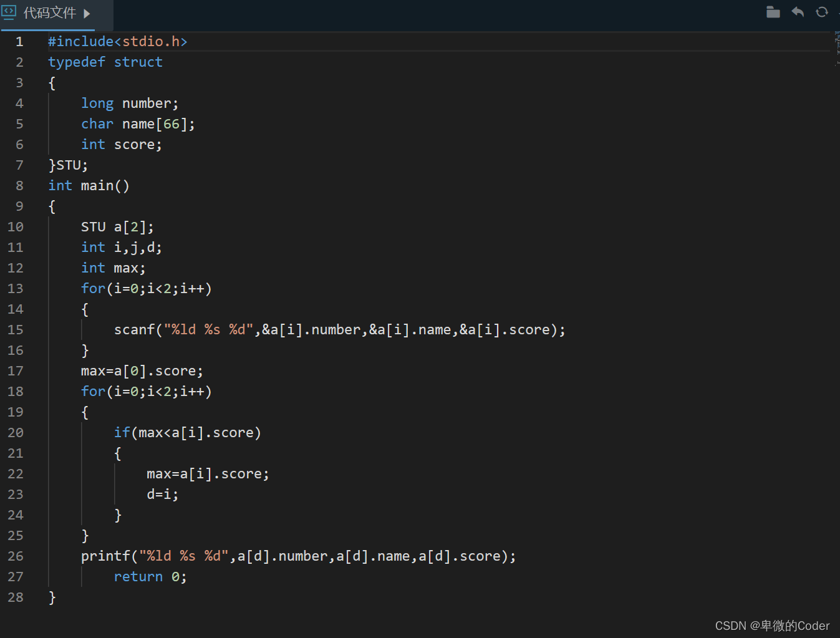
Task: Click the line containing #include<stdio.h>
Action: click(x=118, y=41)
